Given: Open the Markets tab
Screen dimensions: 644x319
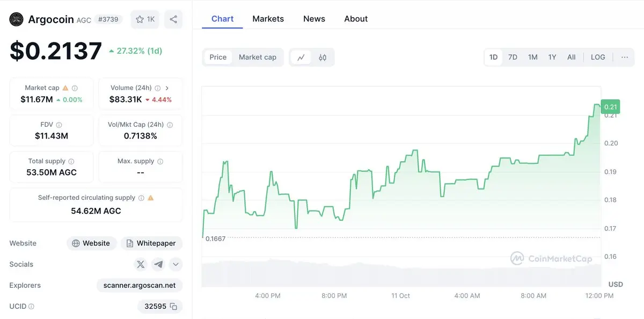Looking at the screenshot, I should coord(268,19).
